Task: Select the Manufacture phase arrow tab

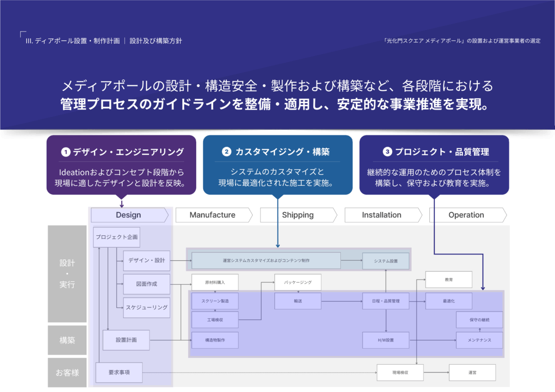Action: [213, 215]
